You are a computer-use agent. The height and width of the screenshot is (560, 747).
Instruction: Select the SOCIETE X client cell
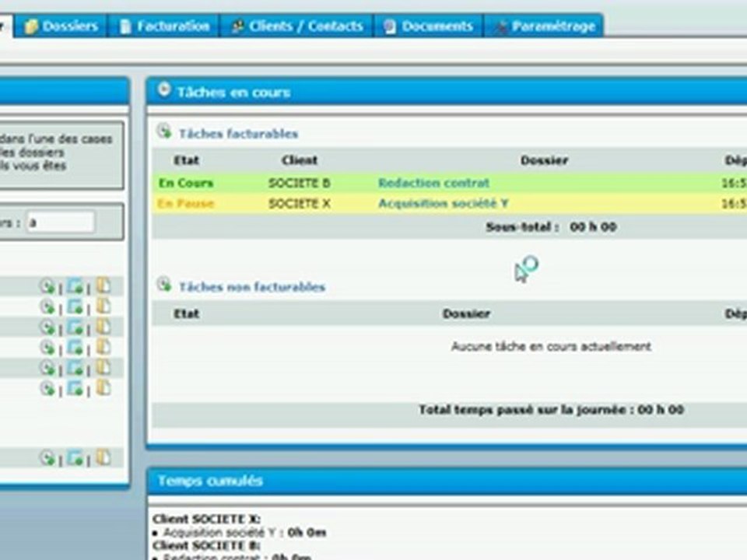pyautogui.click(x=299, y=204)
